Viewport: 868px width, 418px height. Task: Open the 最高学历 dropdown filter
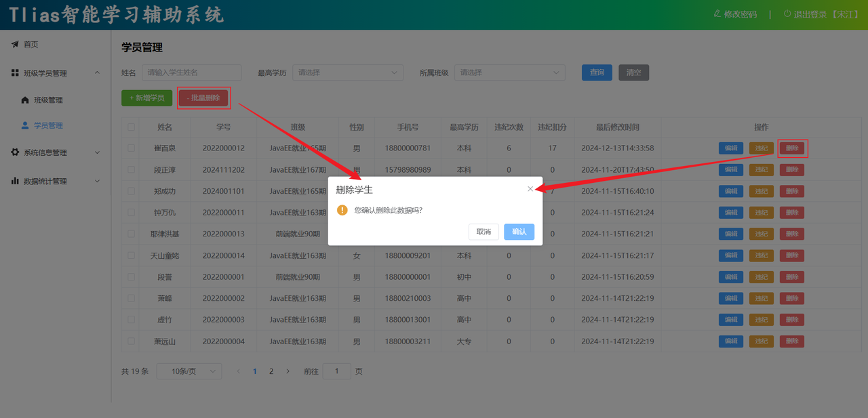tap(347, 72)
